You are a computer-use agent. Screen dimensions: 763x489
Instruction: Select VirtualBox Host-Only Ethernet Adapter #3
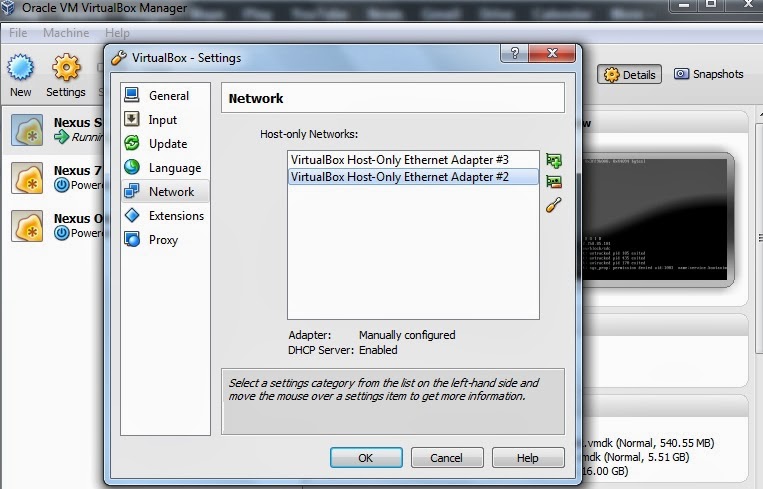[x=413, y=160]
